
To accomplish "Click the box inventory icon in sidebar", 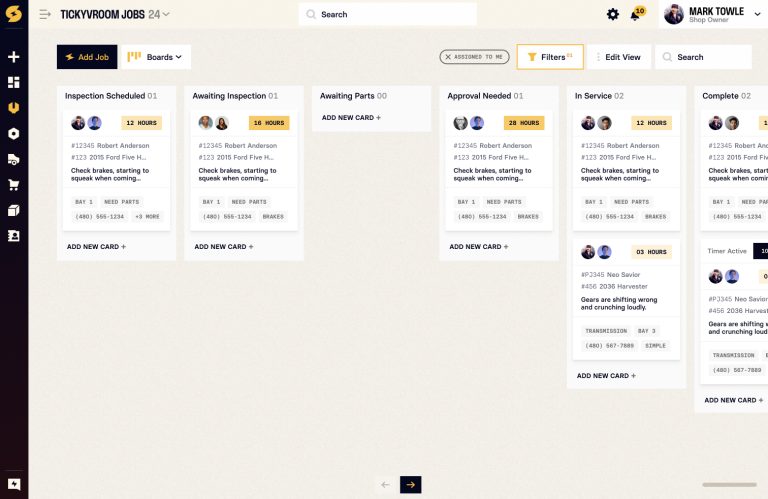I will [14, 211].
